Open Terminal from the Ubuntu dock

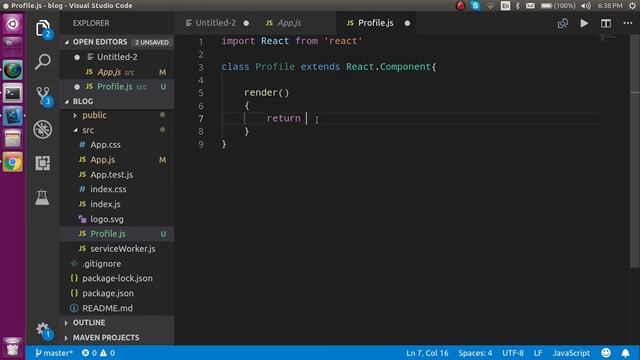[13, 93]
